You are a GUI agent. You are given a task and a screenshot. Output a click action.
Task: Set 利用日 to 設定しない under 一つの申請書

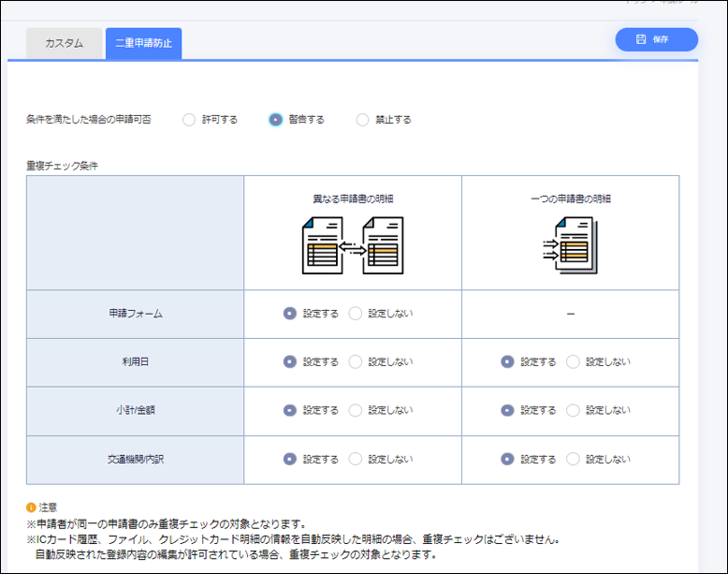[573, 362]
